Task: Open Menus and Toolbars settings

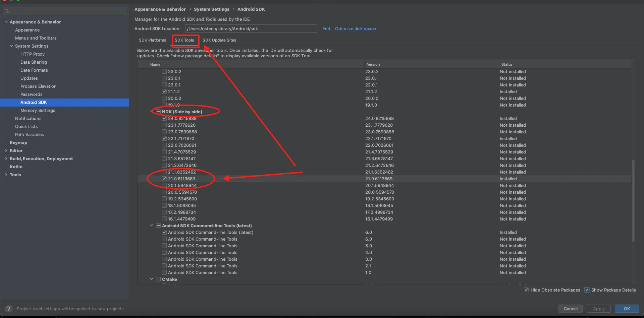Action: click(x=36, y=38)
